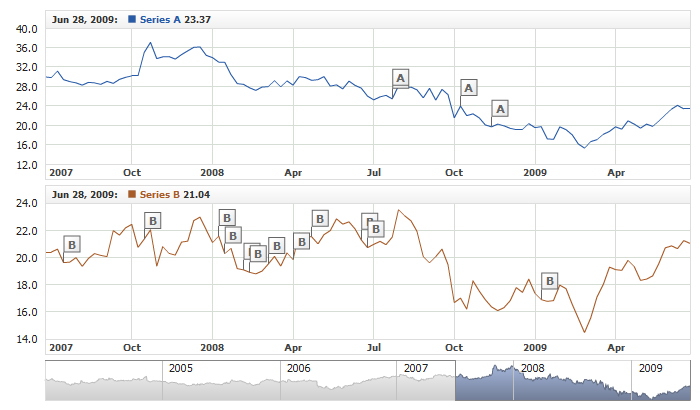
Task: Jump to 2005 in the bottom scroller
Action: [180, 368]
